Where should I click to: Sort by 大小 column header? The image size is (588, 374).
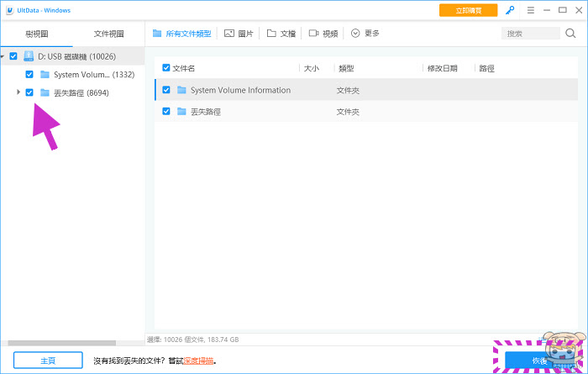click(x=312, y=68)
